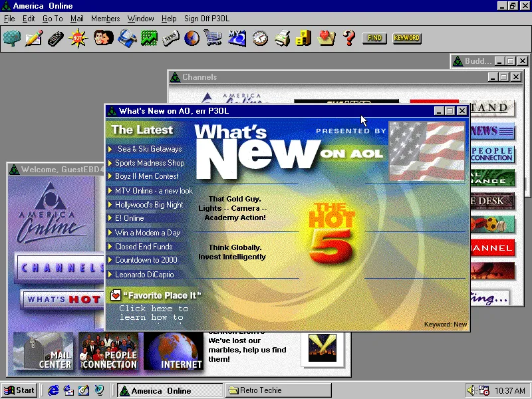The height and width of the screenshot is (399, 532).
Task: Open the Read Mail mailbox icon
Action: pyautogui.click(x=13, y=38)
